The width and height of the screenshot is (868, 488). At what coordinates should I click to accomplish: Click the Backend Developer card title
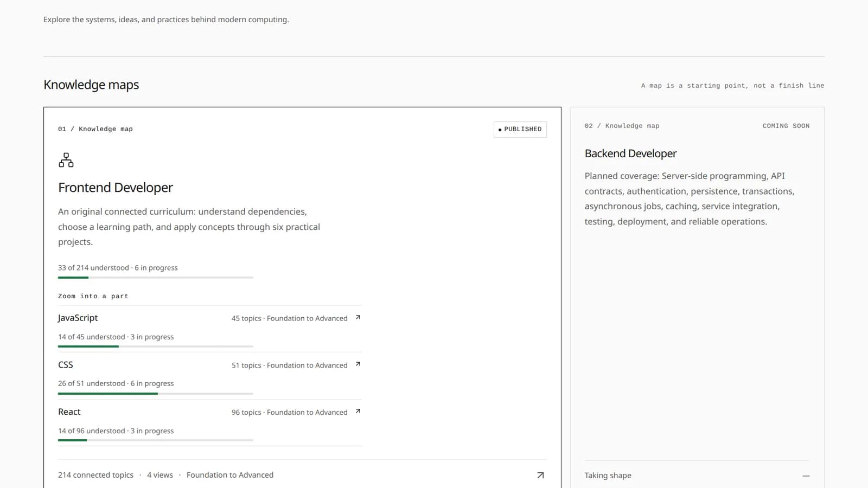630,153
